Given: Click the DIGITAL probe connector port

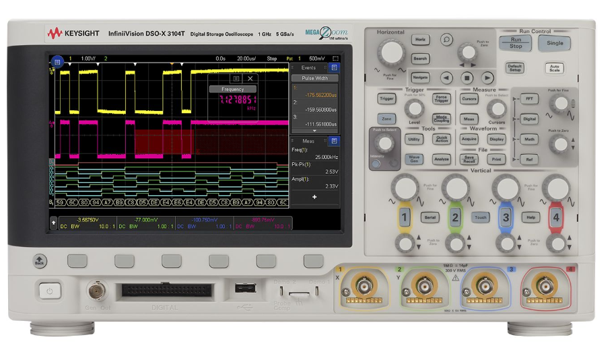Looking at the screenshot, I should (166, 291).
